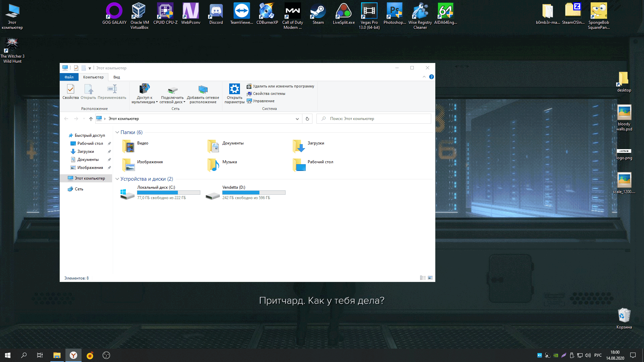Image resolution: width=644 pixels, height=362 pixels.
Task: Switch to details view in the status bar
Action: 423,278
